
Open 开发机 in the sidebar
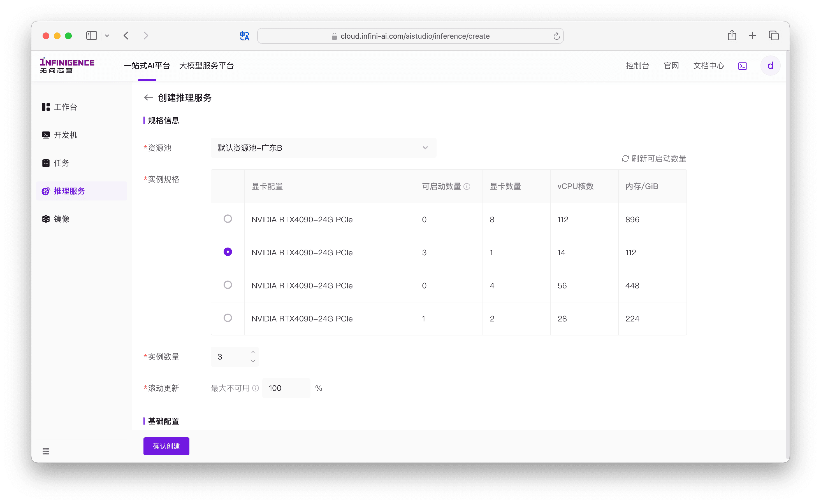pyautogui.click(x=81, y=135)
